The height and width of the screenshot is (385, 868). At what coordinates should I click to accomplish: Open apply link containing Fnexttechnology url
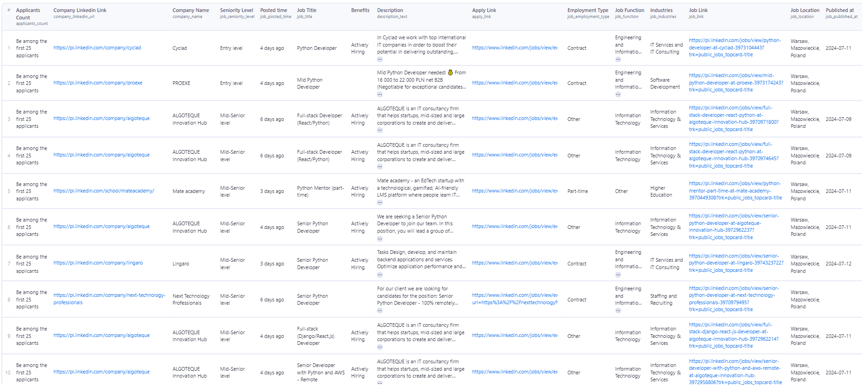click(515, 299)
